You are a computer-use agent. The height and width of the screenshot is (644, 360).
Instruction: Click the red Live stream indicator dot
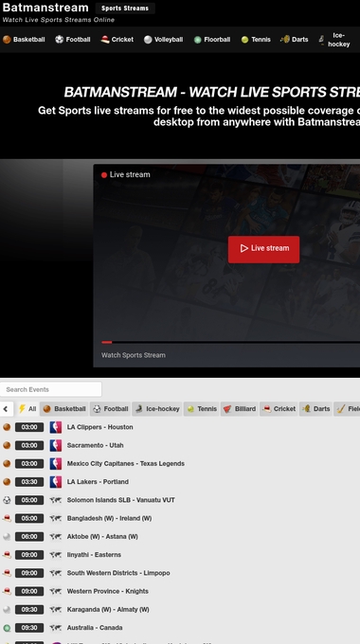(104, 175)
